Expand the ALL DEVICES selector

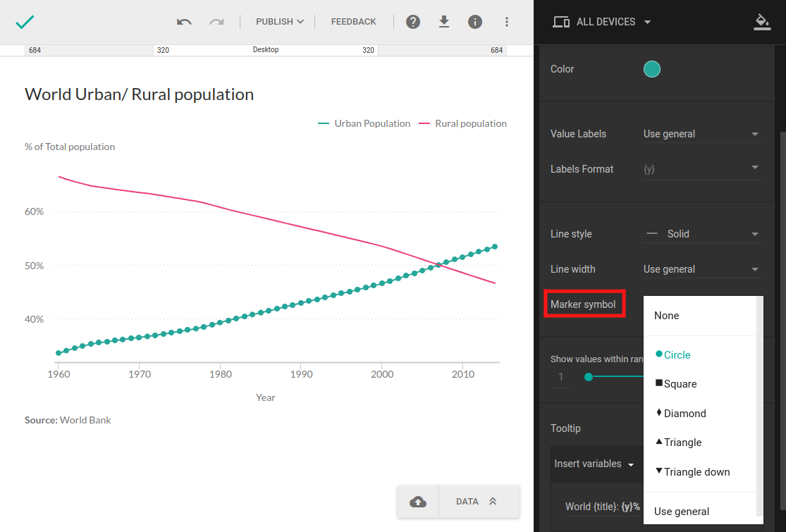point(602,22)
